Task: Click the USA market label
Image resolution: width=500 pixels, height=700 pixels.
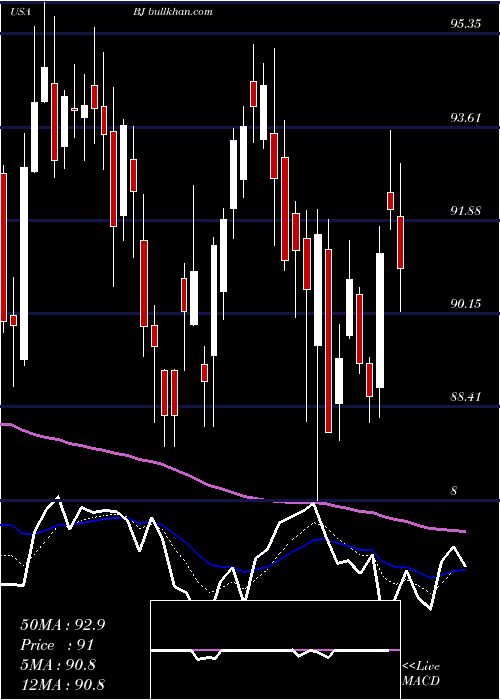Action: 21,12
